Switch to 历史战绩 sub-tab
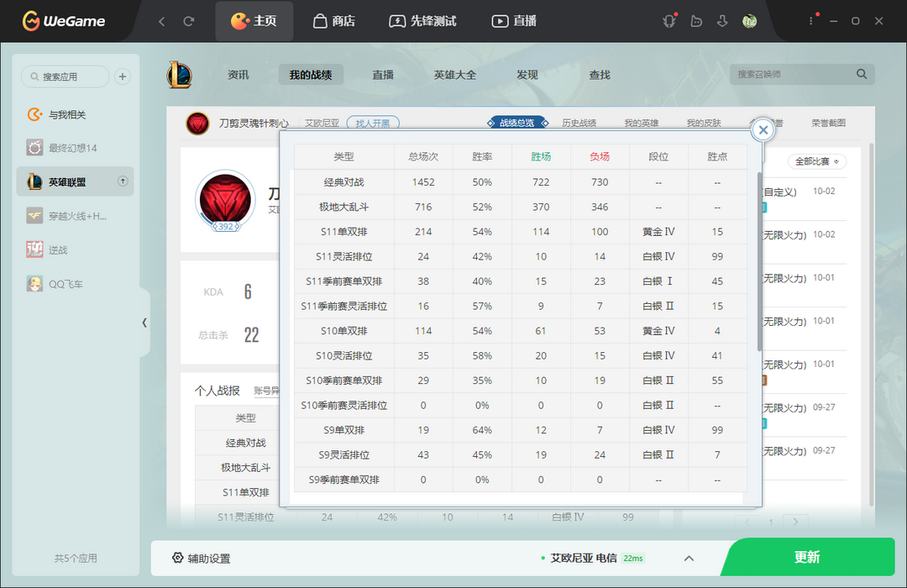 tap(579, 123)
